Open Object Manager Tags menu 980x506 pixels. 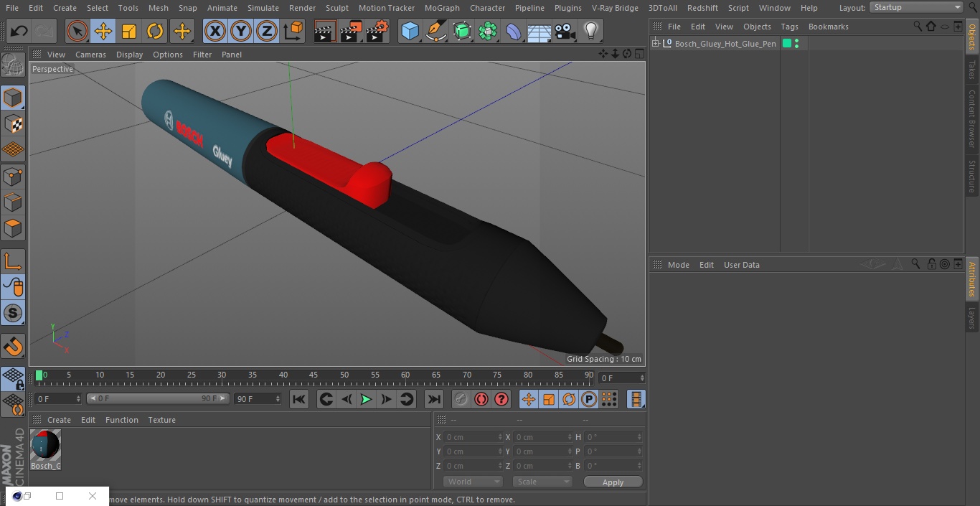pyautogui.click(x=789, y=27)
